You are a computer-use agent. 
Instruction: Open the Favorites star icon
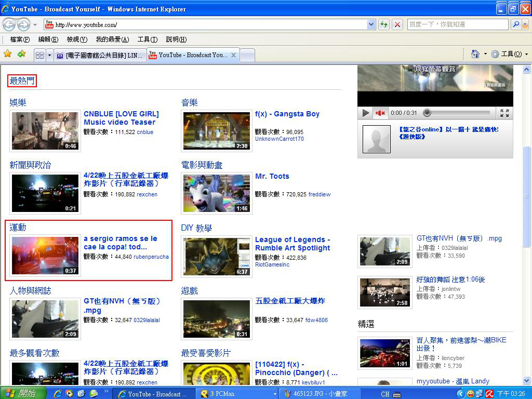8,54
